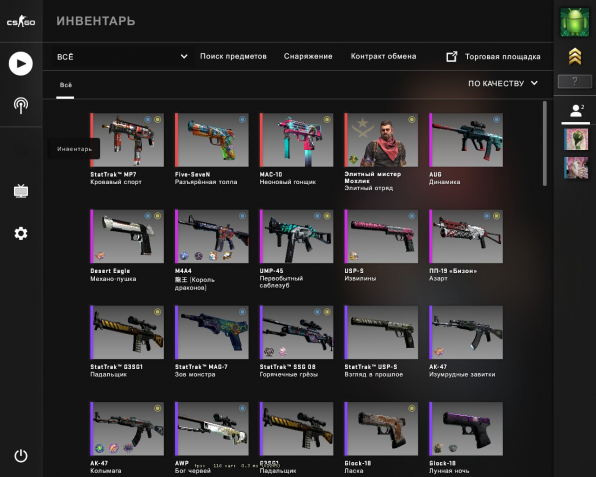Select the Всё sub-tab
The width and height of the screenshot is (596, 477).
coord(65,85)
